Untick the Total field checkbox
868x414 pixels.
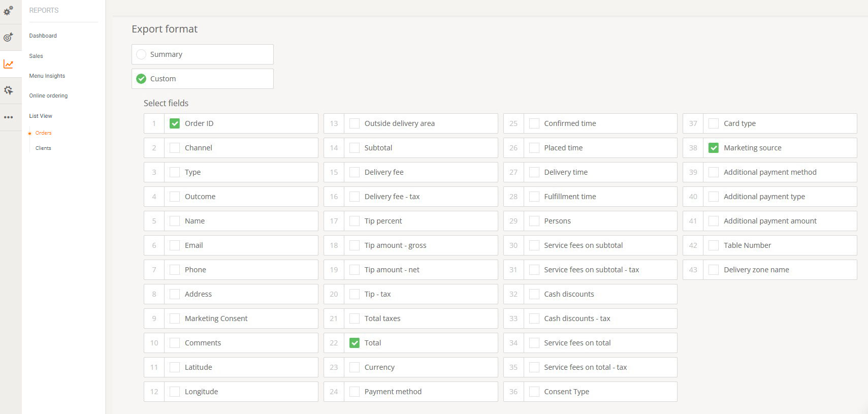click(x=355, y=343)
